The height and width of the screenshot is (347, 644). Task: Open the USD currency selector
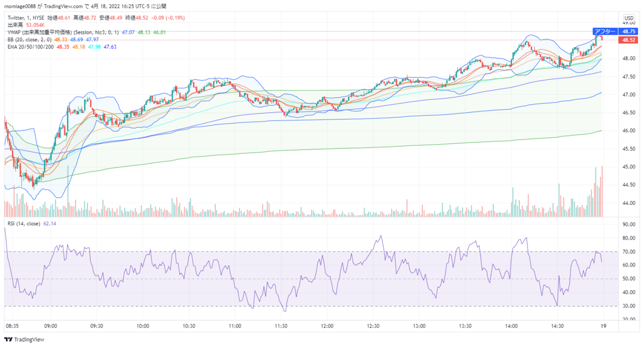[628, 18]
